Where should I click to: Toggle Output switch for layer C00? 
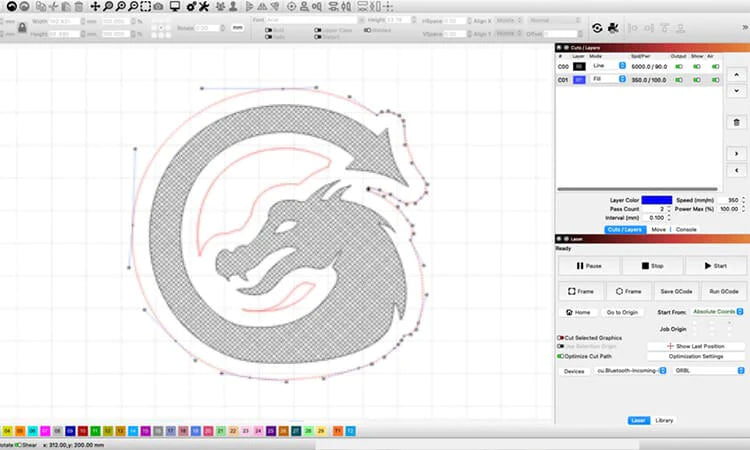[679, 66]
